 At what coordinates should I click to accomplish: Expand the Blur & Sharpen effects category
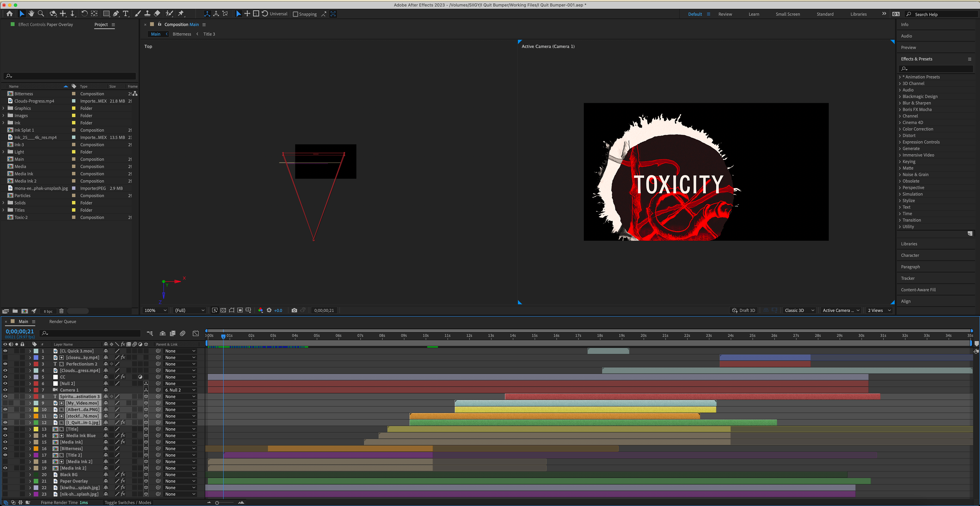pyautogui.click(x=900, y=103)
